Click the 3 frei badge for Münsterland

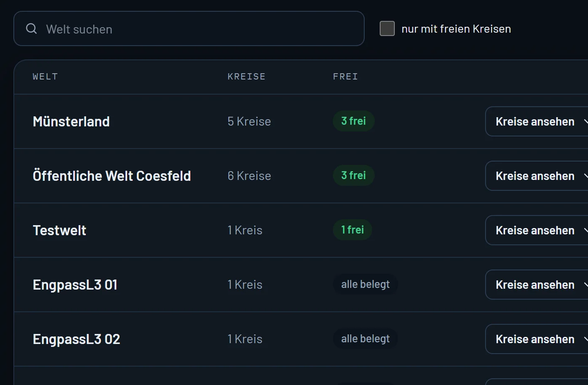pos(354,121)
